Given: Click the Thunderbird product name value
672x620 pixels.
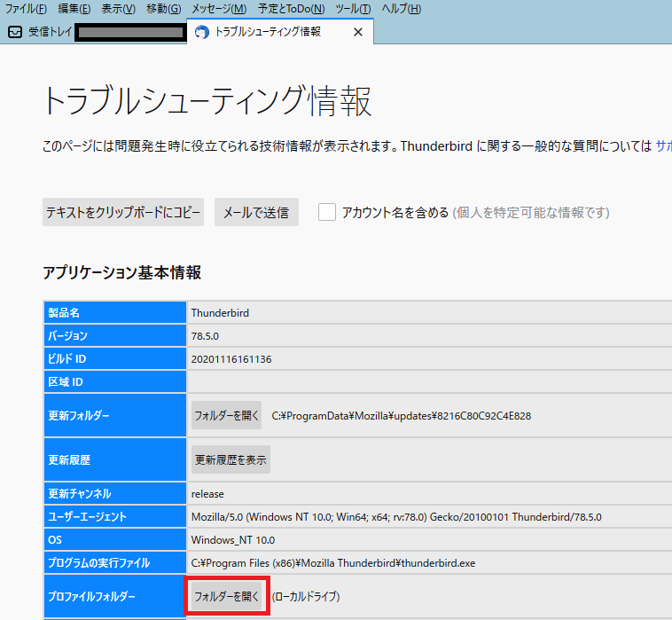Looking at the screenshot, I should point(220,313).
